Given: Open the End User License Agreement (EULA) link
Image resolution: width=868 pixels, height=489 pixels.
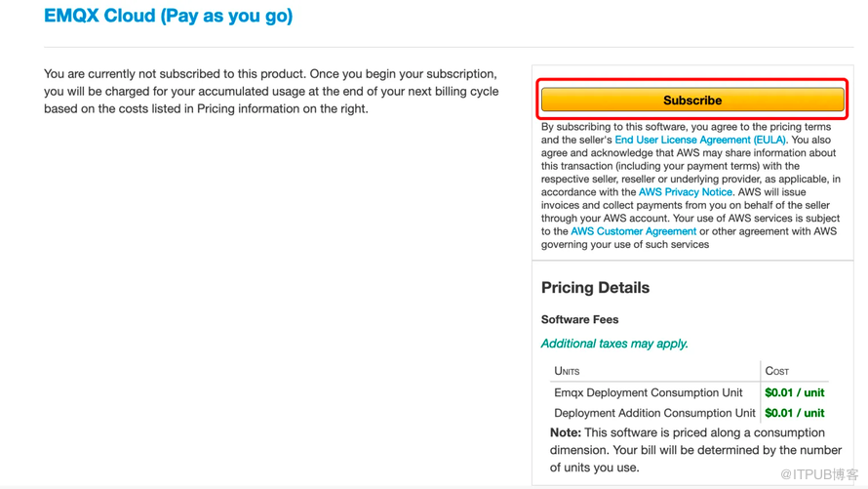Looking at the screenshot, I should click(699, 140).
